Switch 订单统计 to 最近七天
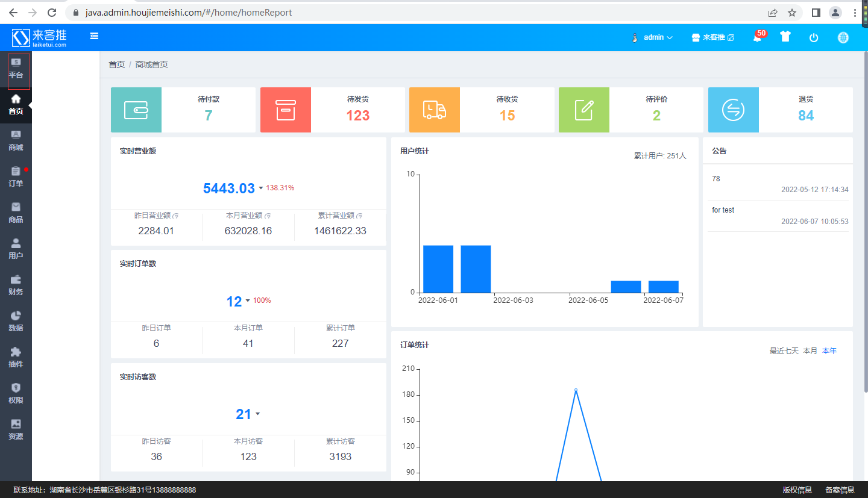868x498 pixels. pyautogui.click(x=784, y=350)
